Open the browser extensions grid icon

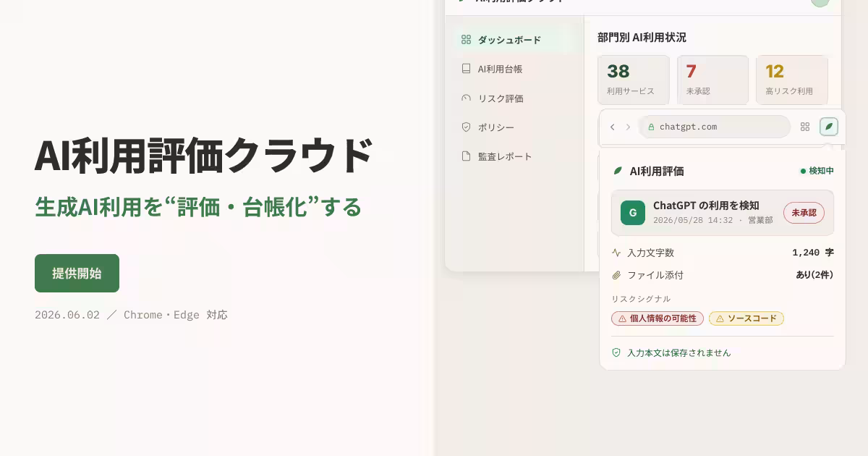tap(805, 127)
